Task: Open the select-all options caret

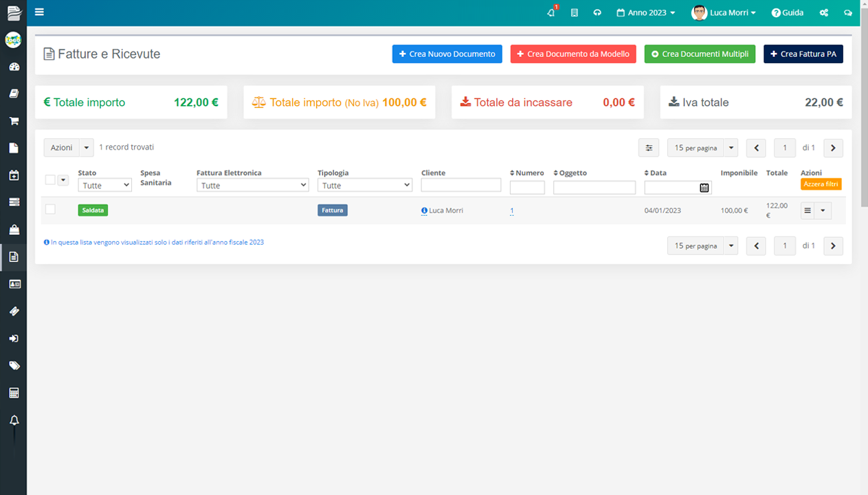Action: pos(63,180)
